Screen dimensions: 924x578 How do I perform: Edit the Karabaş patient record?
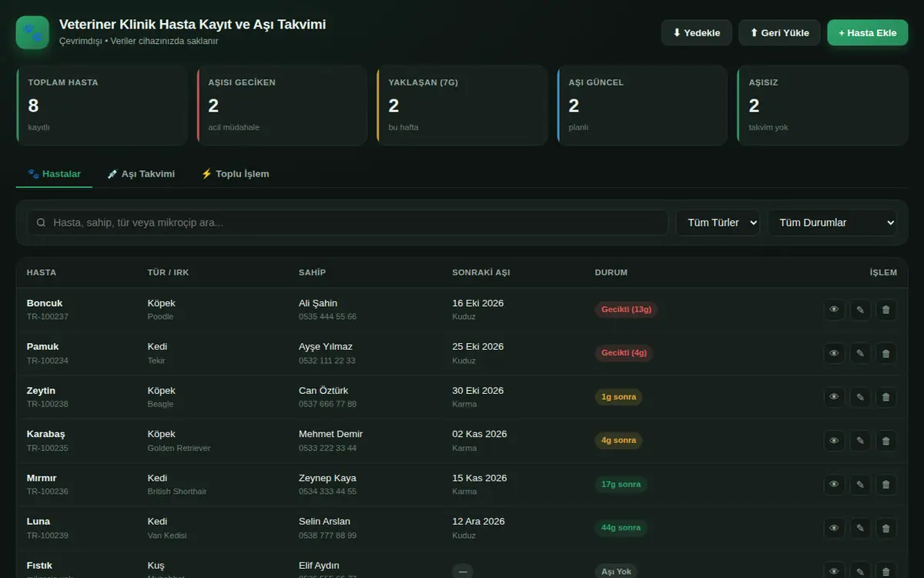tap(860, 441)
